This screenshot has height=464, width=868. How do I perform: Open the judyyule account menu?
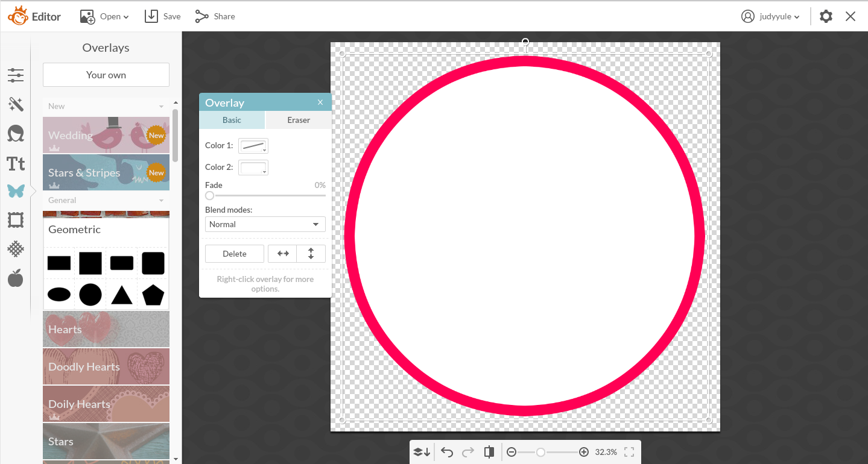[770, 16]
